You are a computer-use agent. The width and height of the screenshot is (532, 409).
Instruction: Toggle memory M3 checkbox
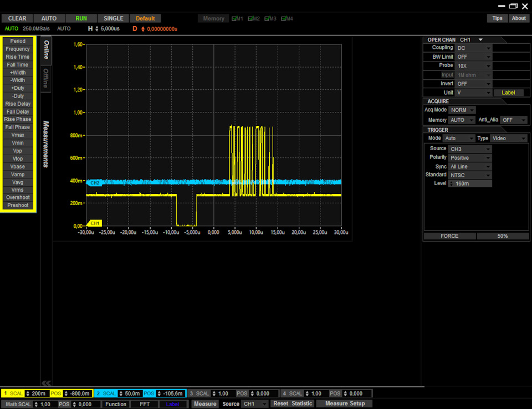click(x=267, y=19)
